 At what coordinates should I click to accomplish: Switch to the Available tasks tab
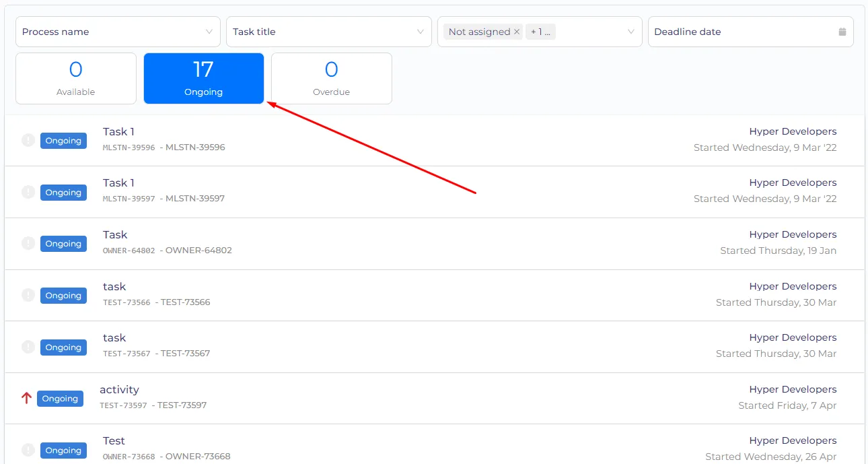point(76,78)
